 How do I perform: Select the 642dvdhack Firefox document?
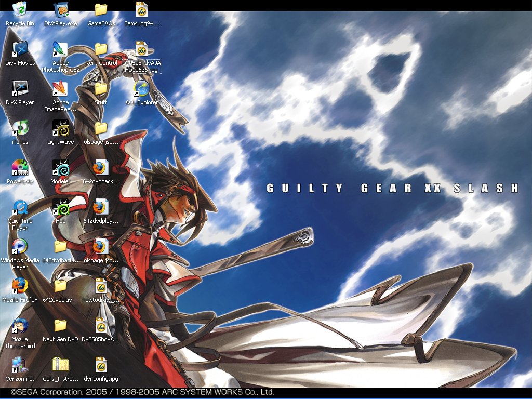pyautogui.click(x=101, y=168)
